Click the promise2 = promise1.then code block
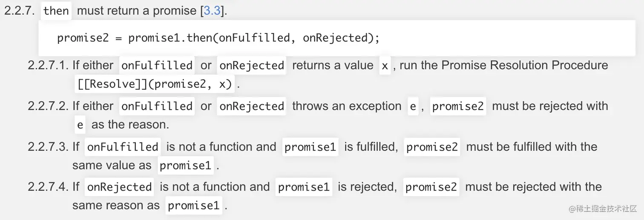The height and width of the screenshot is (220, 644). pyautogui.click(x=218, y=38)
